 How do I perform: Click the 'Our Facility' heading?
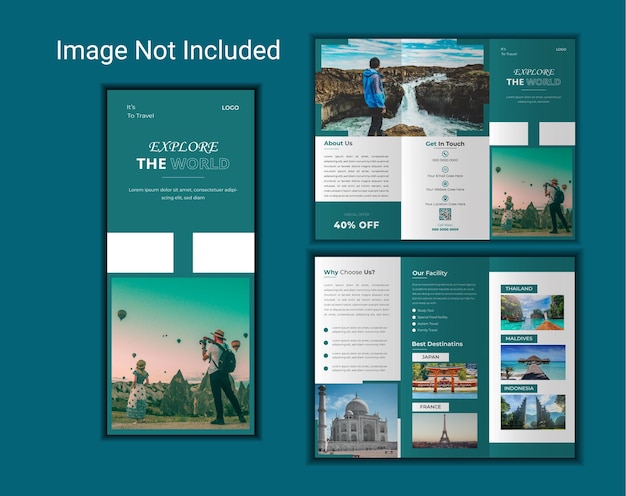(430, 273)
